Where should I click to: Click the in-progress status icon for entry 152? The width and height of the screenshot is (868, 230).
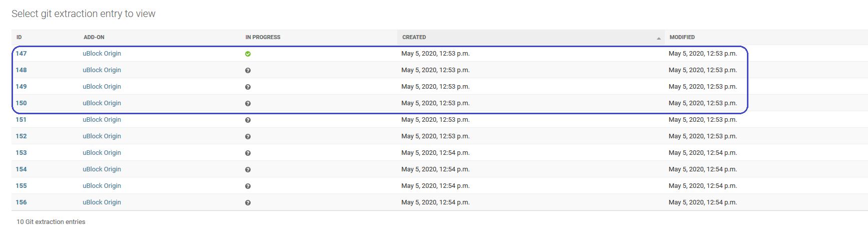[x=248, y=136]
